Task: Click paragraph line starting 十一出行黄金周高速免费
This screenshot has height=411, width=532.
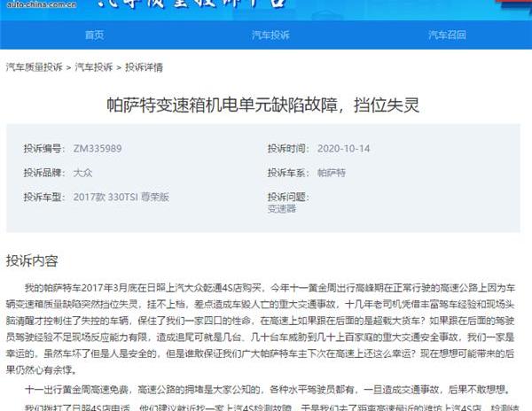Action: coord(268,390)
